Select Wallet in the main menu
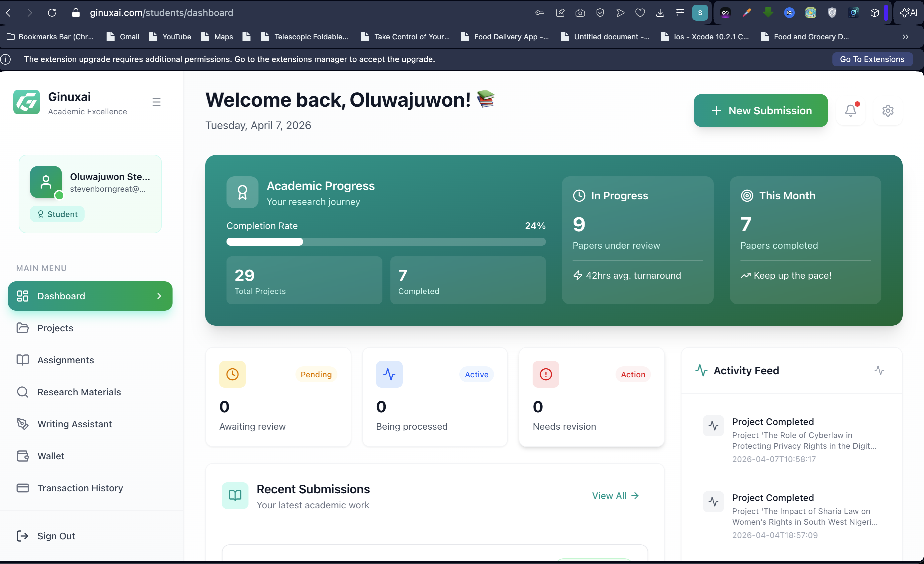The image size is (924, 564). coord(51,456)
